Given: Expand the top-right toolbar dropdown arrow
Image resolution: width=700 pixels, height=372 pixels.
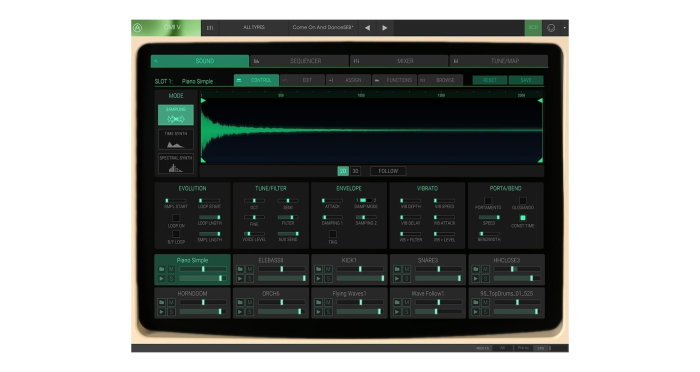Looking at the screenshot, I should (x=564, y=28).
